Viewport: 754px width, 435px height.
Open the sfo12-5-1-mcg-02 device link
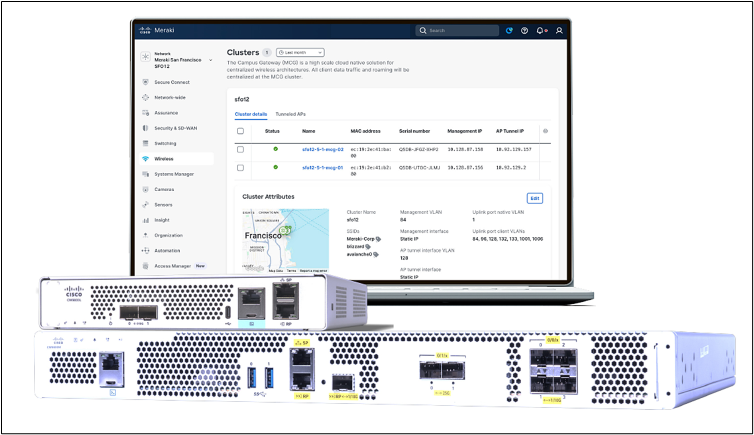[323, 149]
